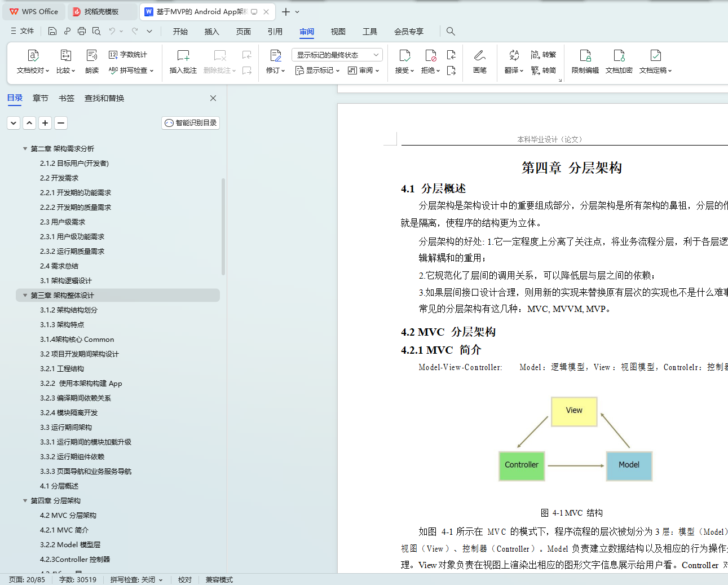
Task: Open the 翻译 translate tool
Action: pos(514,62)
